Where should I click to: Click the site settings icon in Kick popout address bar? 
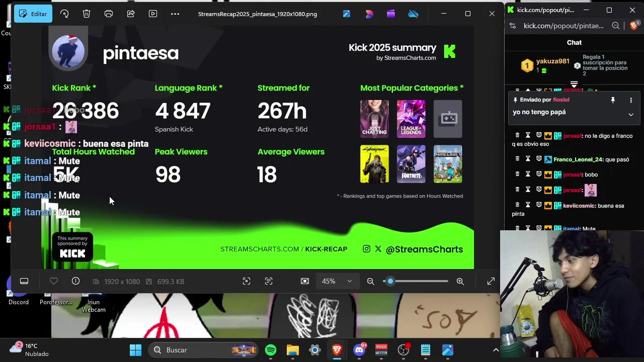tap(513, 26)
